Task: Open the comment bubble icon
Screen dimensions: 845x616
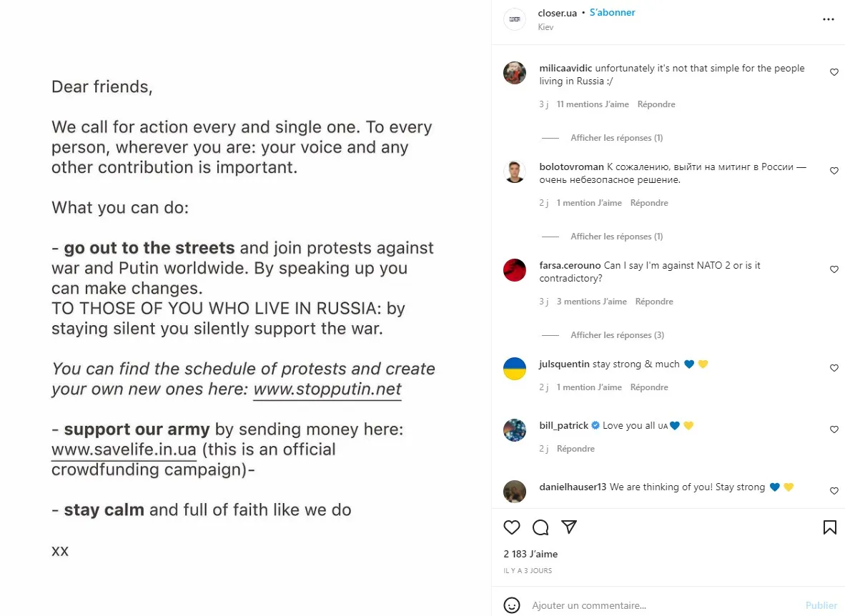Action: click(x=540, y=527)
